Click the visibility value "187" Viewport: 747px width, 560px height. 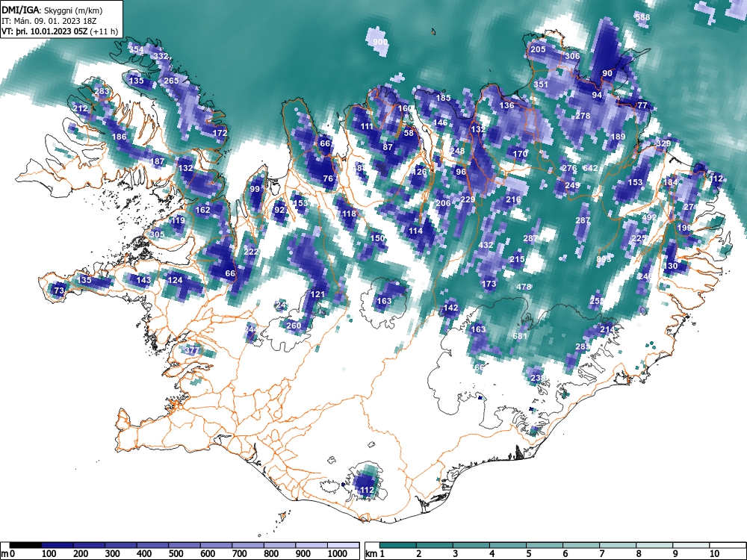(157, 161)
